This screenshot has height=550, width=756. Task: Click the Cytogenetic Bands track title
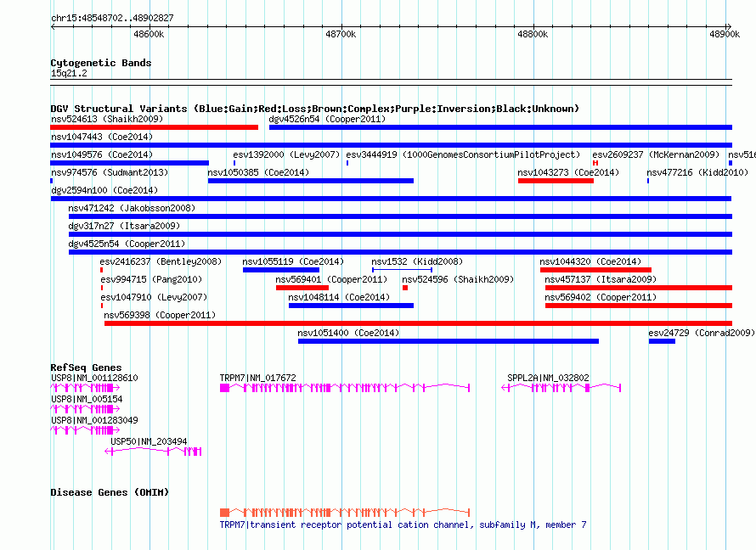point(101,63)
